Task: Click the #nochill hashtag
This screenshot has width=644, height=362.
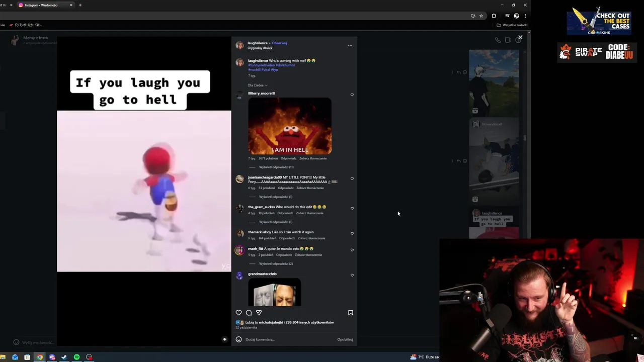Action: 254,70
